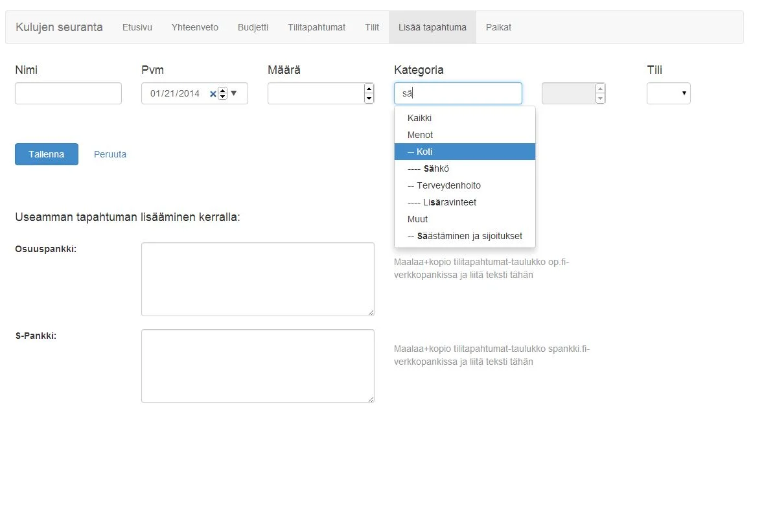
Task: Click the Osuuspankki paste text area
Action: (x=257, y=279)
